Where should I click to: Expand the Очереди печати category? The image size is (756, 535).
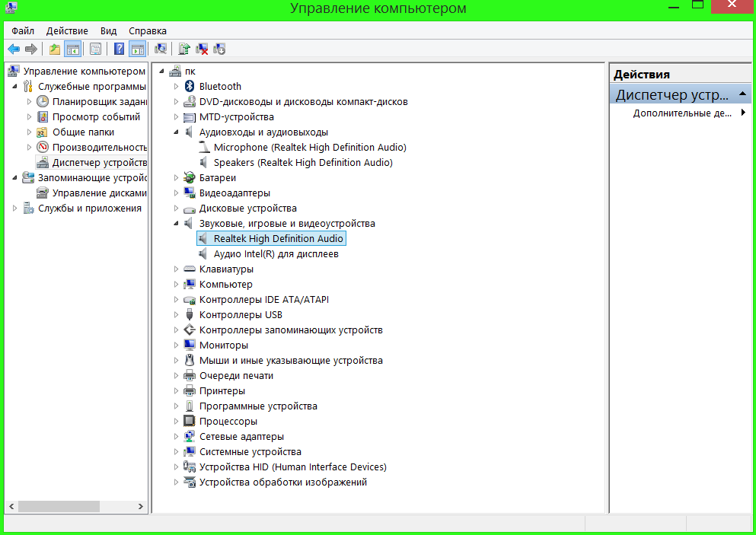click(176, 376)
